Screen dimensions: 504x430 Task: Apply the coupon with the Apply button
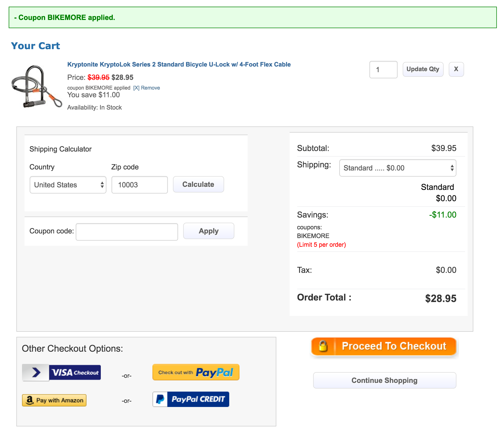(209, 231)
